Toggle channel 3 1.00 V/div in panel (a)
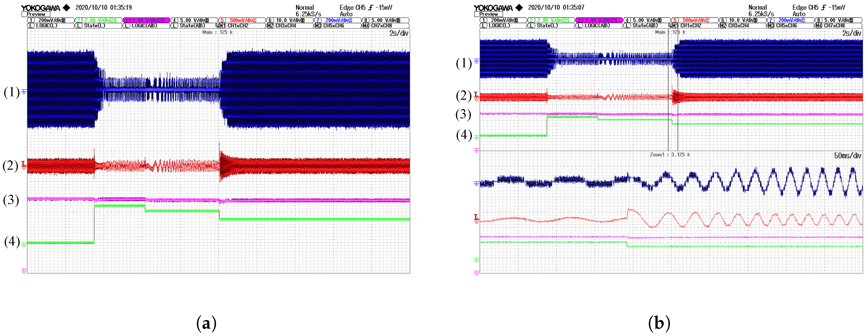Screen dimensions: 868x336 [x=146, y=20]
